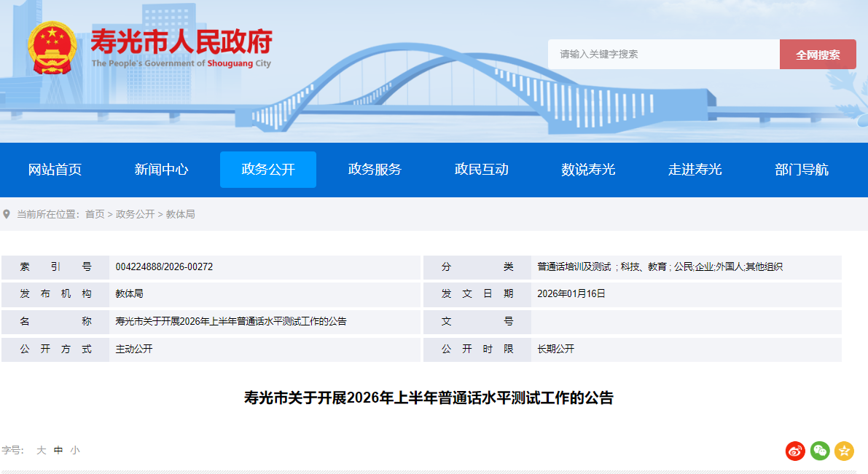Viewport: 868px width, 474px height.
Task: Visit the 走进寿光 section
Action: pyautogui.click(x=695, y=170)
